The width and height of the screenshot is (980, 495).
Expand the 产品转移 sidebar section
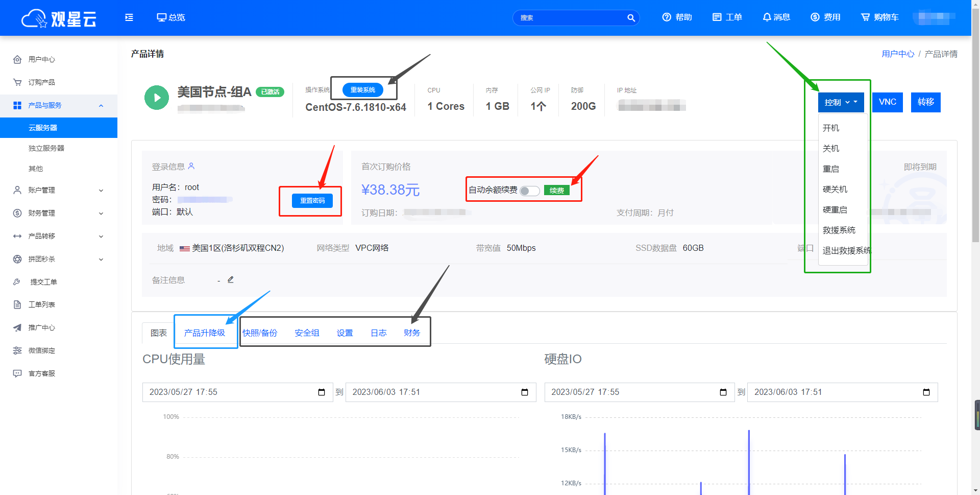coord(101,236)
